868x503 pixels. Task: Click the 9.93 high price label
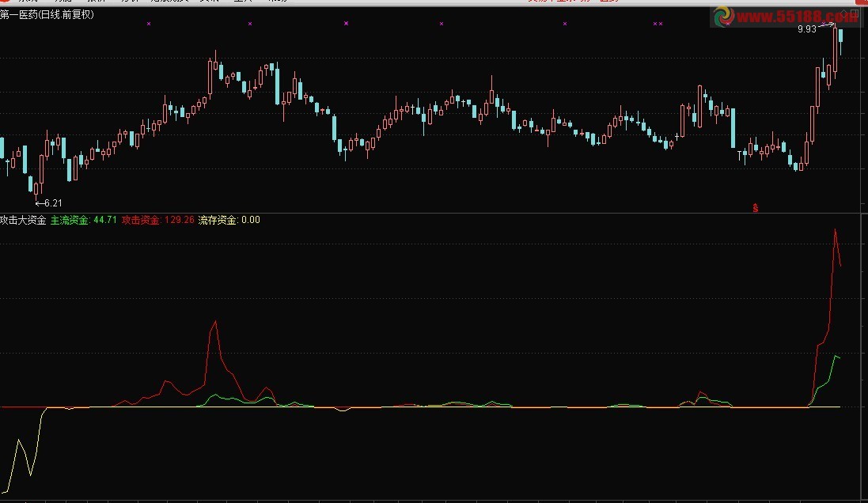pos(806,29)
